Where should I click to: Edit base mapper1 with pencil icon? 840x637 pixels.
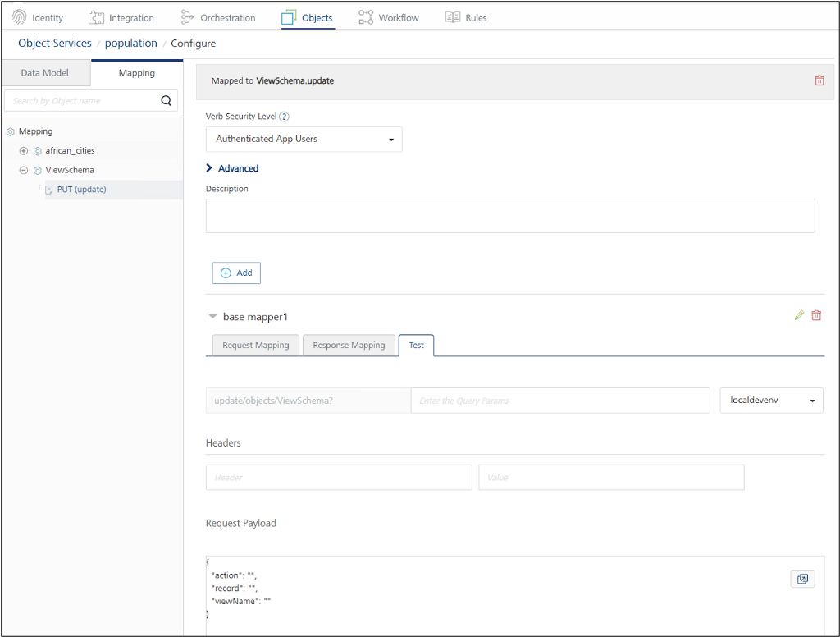coord(799,315)
